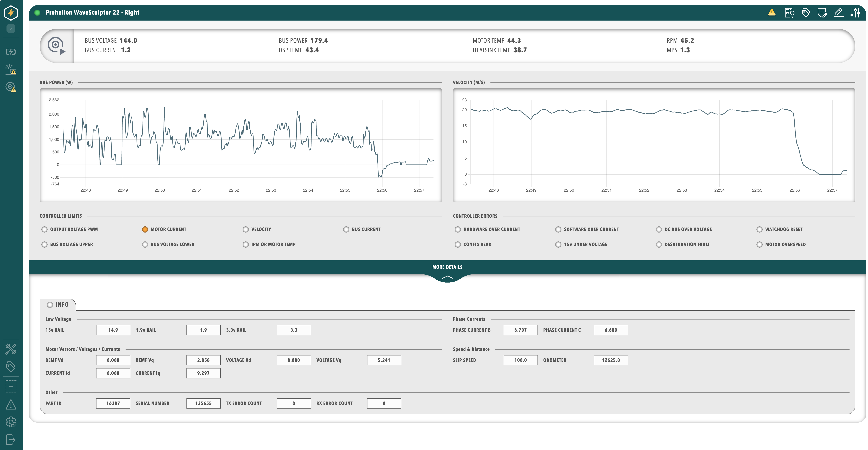Click the Prohelion WaveSculptor 22 - Right title
The width and height of the screenshot is (868, 450).
(92, 12)
